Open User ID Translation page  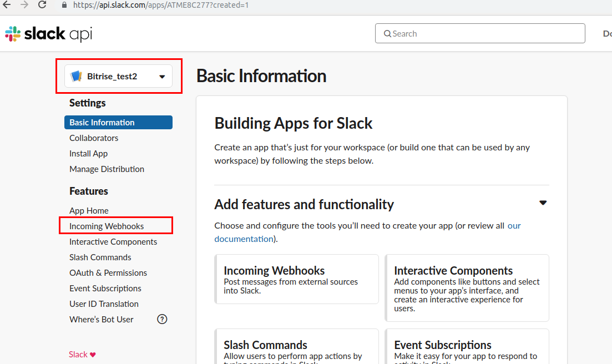104,304
